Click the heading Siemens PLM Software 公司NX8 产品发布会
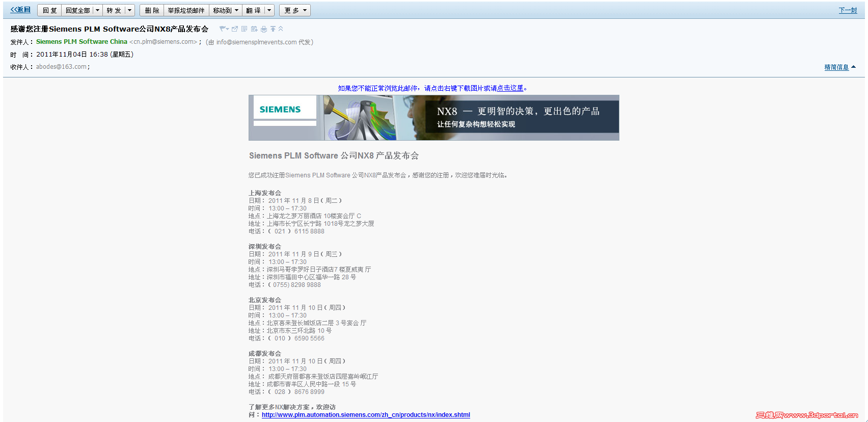Image resolution: width=868 pixels, height=422 pixels. click(x=334, y=156)
